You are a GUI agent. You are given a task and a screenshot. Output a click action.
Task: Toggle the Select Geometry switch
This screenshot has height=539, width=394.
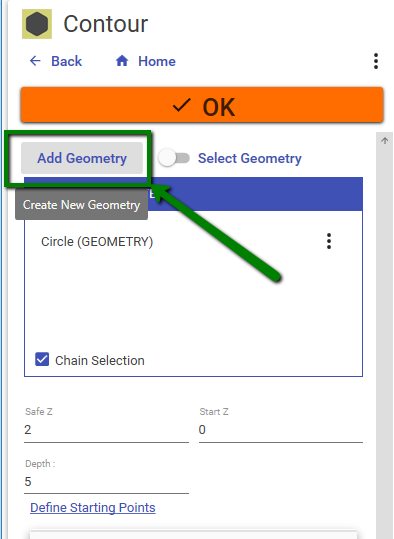click(x=174, y=158)
